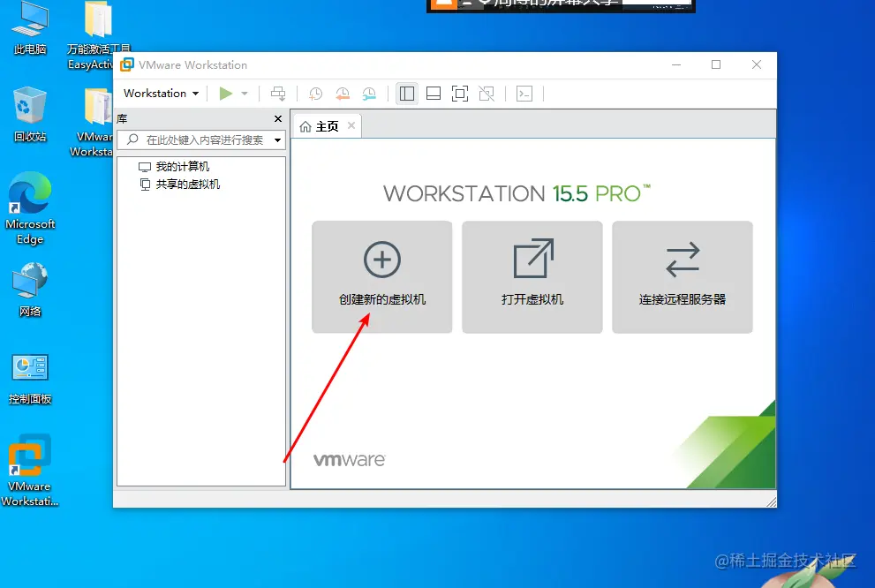Click the revert to snapshot icon
The width and height of the screenshot is (875, 588).
pos(342,94)
